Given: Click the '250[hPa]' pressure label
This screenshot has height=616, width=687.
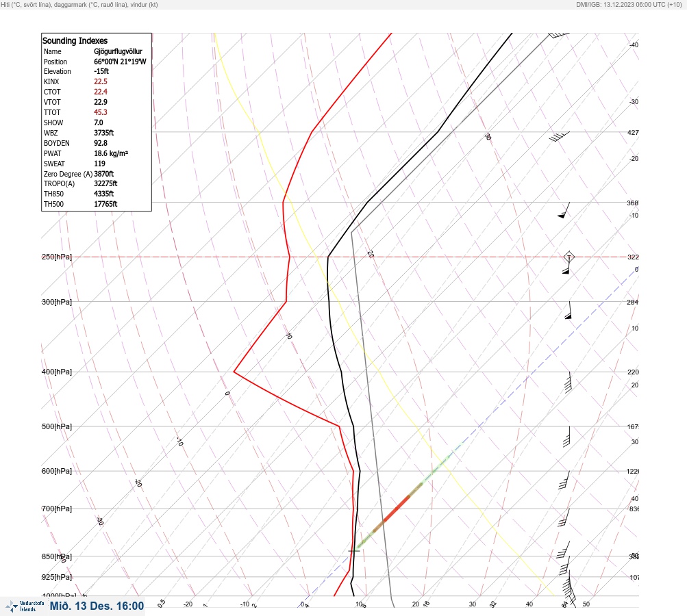Looking at the screenshot, I should coord(57,257).
